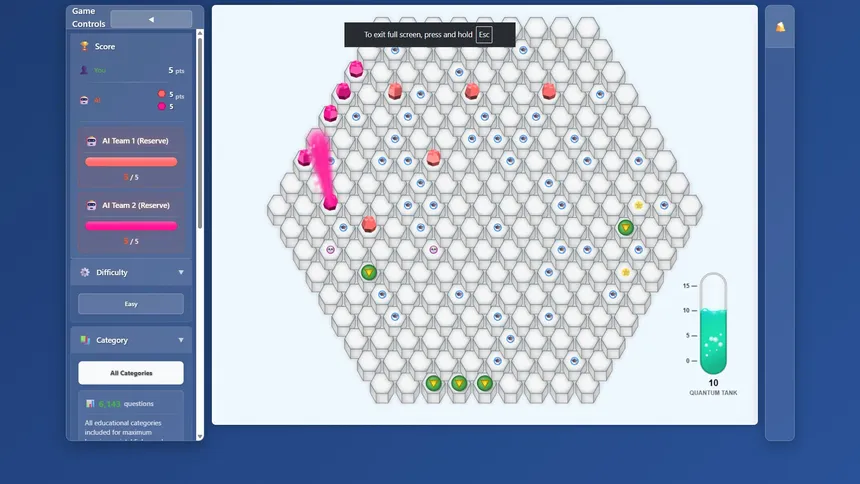Click the green arrow token right of board
860x484 pixels.
point(625,227)
